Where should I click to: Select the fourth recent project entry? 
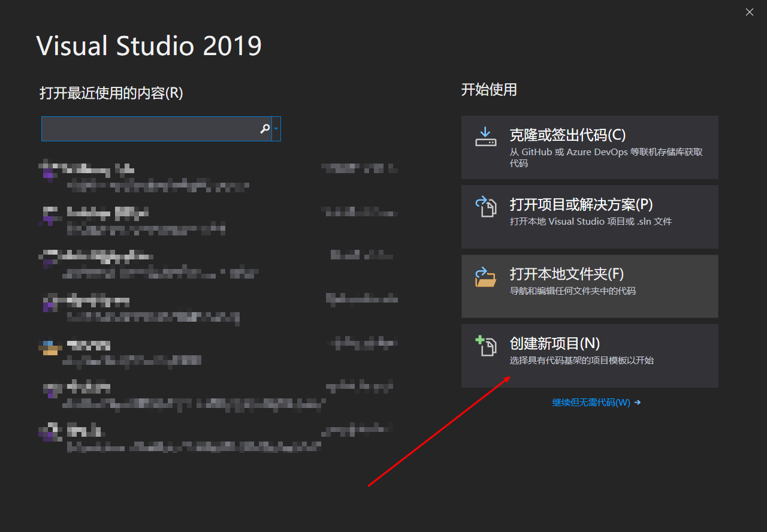[180, 307]
